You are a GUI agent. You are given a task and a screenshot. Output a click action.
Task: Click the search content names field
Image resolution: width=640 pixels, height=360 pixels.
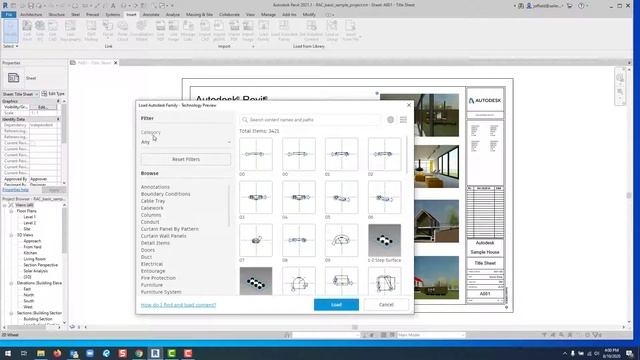[310, 120]
